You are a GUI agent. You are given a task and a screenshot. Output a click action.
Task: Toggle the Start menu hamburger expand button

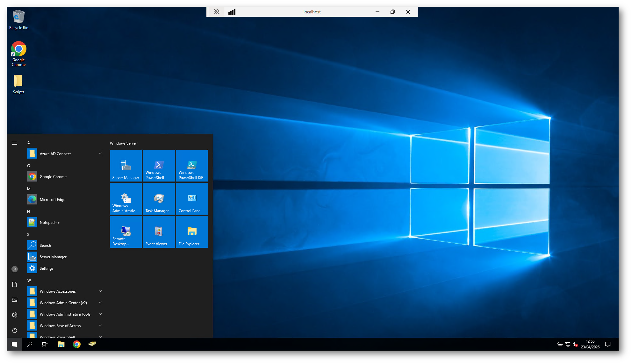point(15,143)
